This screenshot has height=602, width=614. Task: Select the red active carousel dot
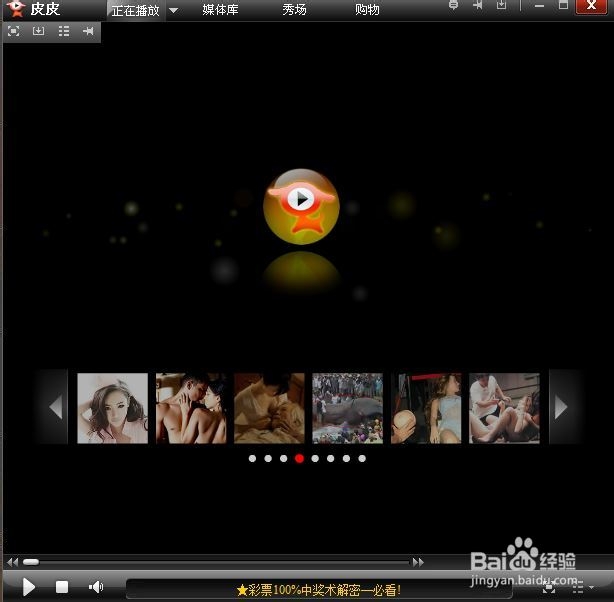pyautogui.click(x=300, y=458)
